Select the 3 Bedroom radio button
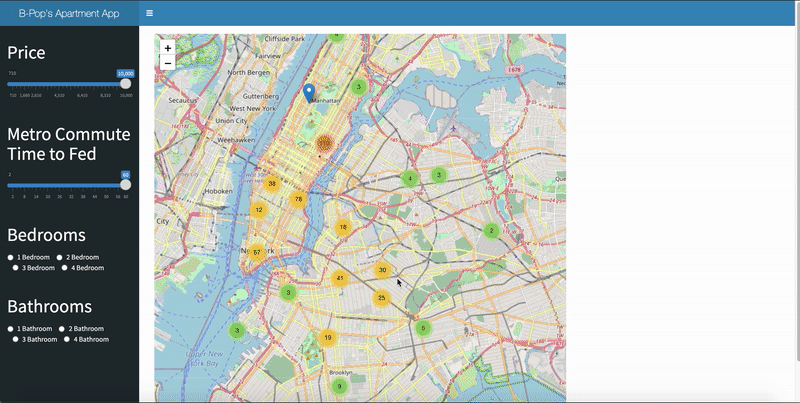 tap(15, 268)
